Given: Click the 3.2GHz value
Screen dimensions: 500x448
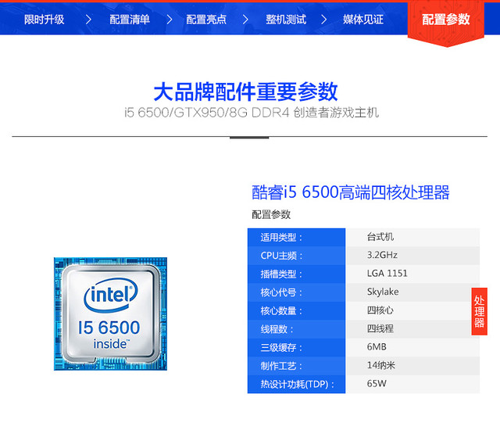Looking at the screenshot, I should click(x=382, y=255).
